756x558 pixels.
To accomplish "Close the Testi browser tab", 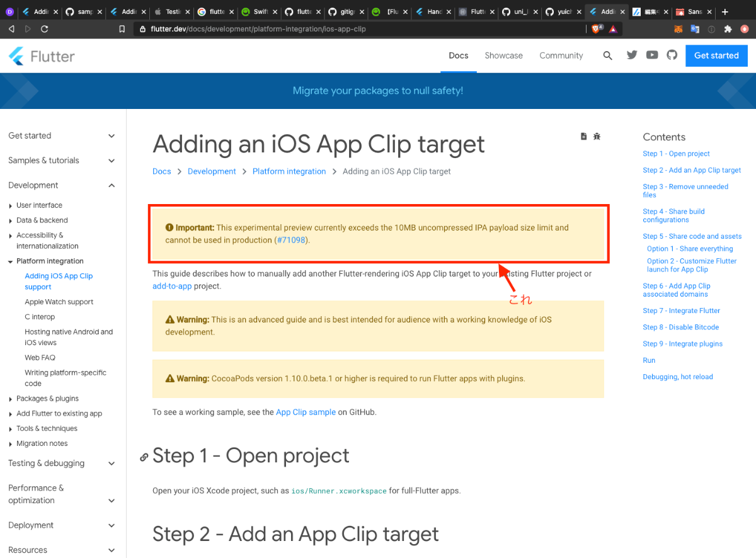I will 188,11.
